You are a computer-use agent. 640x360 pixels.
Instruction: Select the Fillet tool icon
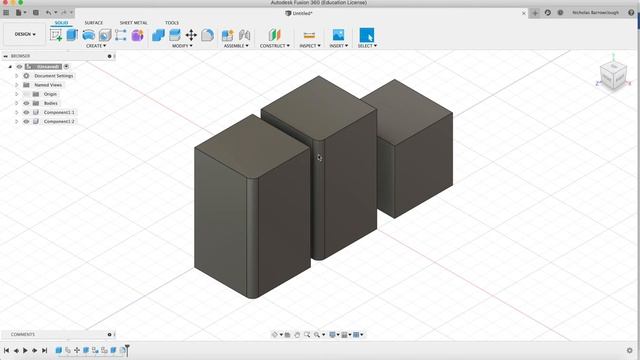point(207,35)
